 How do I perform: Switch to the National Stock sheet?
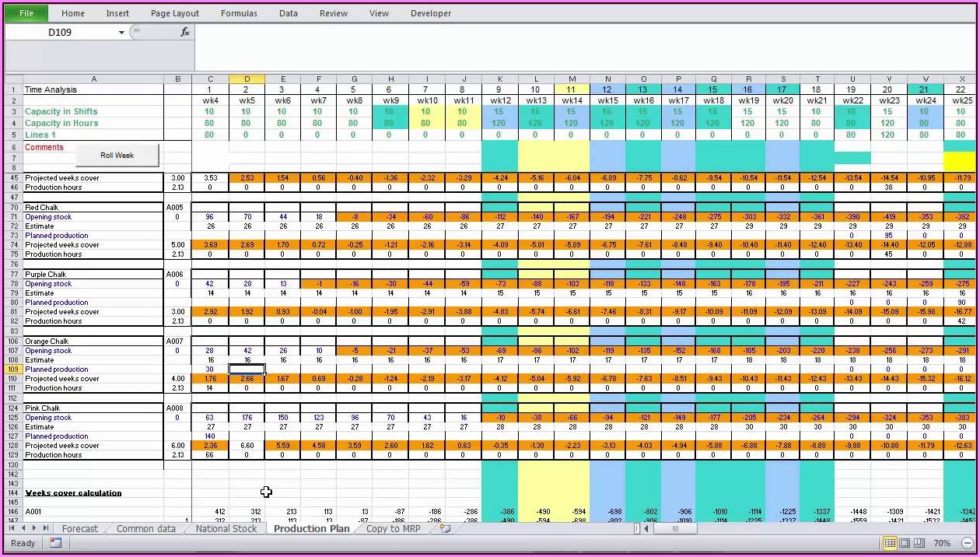(226, 529)
